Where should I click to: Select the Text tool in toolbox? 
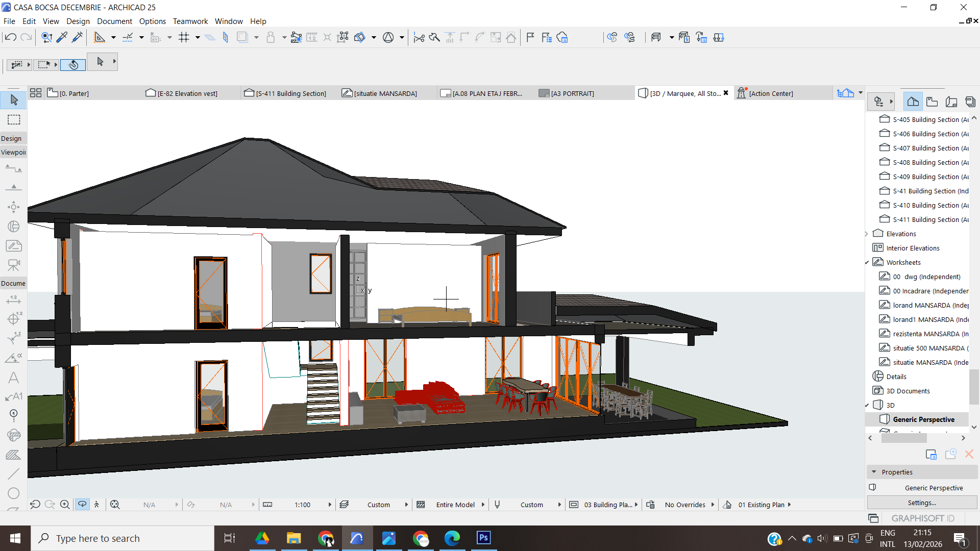(14, 378)
